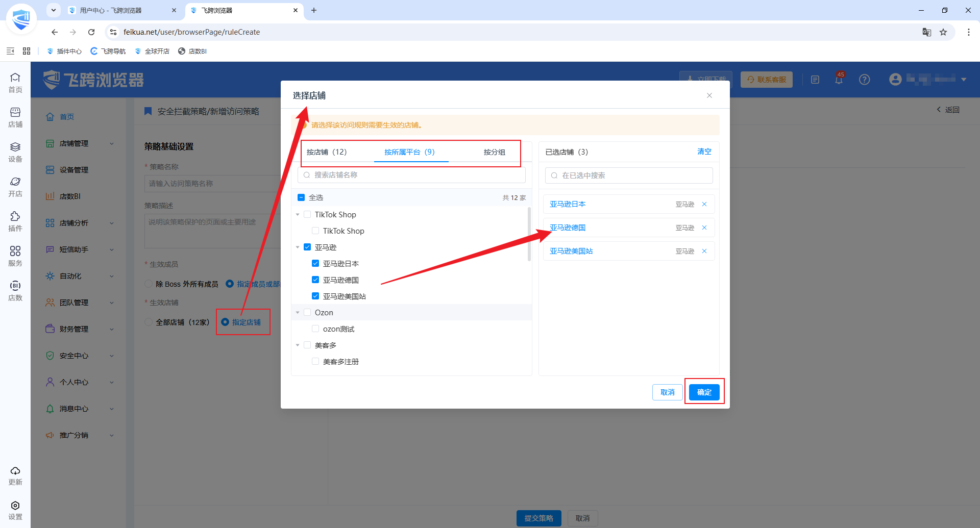Collapse the TikTok Shop tree group
Viewport: 980px width, 528px height.
coord(298,215)
